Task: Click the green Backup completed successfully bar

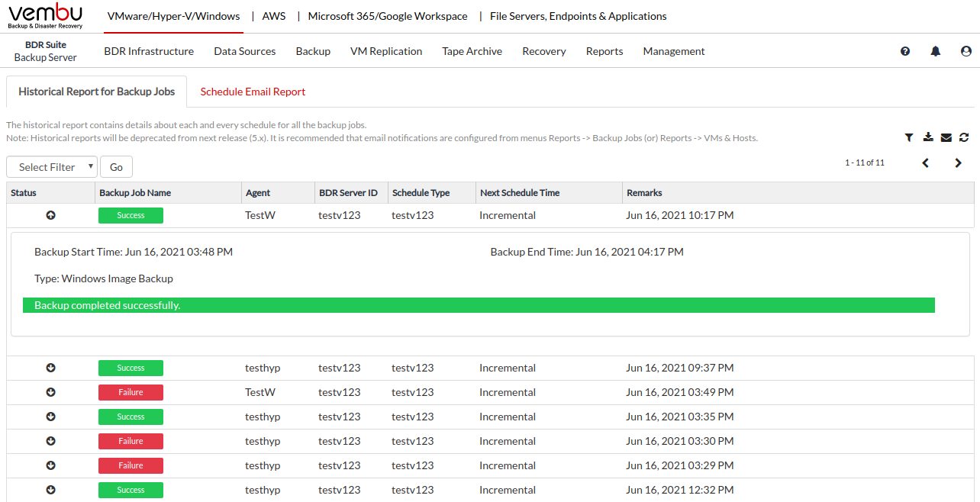Action: pos(479,305)
